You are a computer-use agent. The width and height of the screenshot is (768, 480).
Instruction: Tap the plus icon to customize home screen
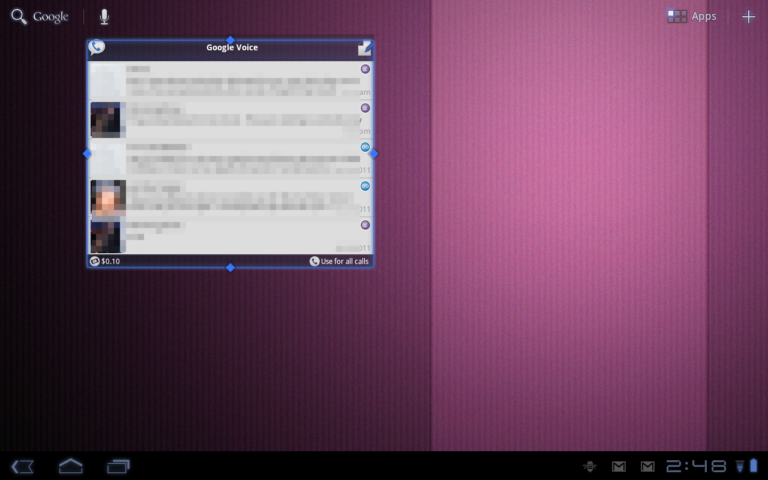[748, 16]
